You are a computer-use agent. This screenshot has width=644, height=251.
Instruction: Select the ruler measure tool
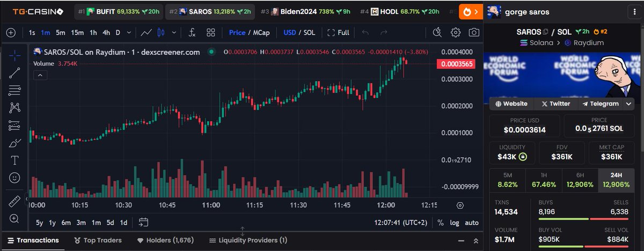pyautogui.click(x=14, y=202)
